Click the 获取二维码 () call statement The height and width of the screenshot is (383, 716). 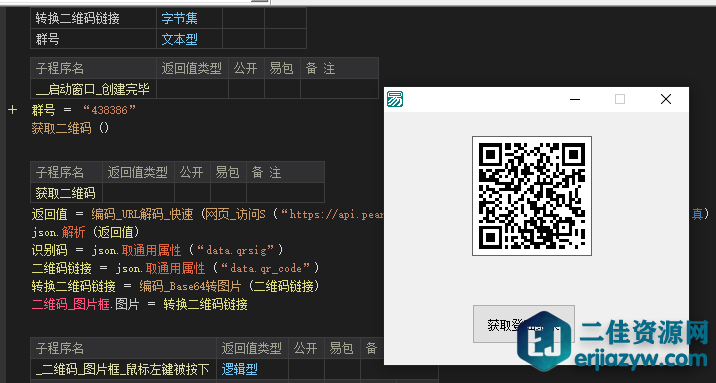point(70,128)
